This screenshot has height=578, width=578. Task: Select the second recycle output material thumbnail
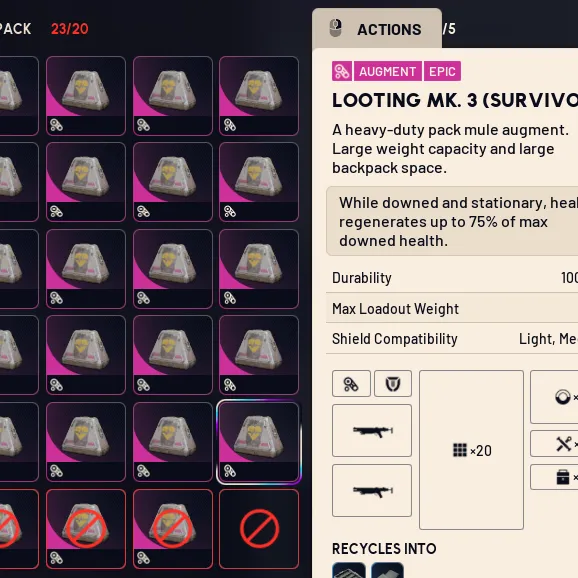[387, 570]
